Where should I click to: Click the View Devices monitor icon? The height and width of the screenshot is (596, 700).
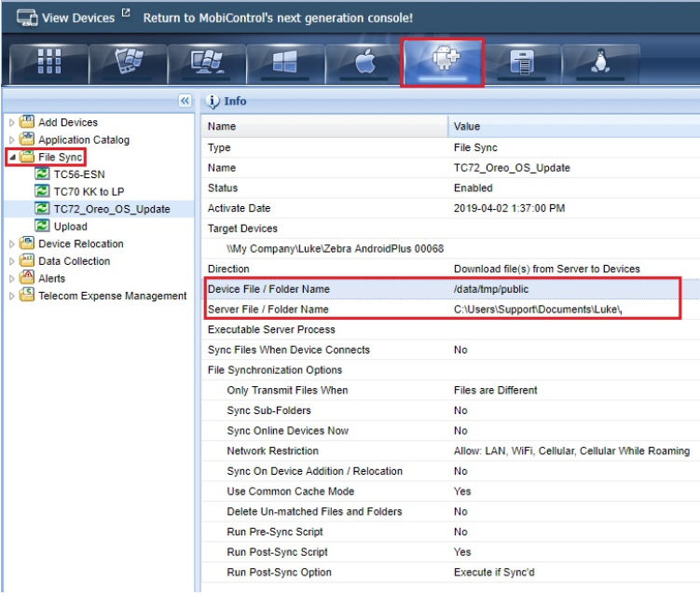27,18
